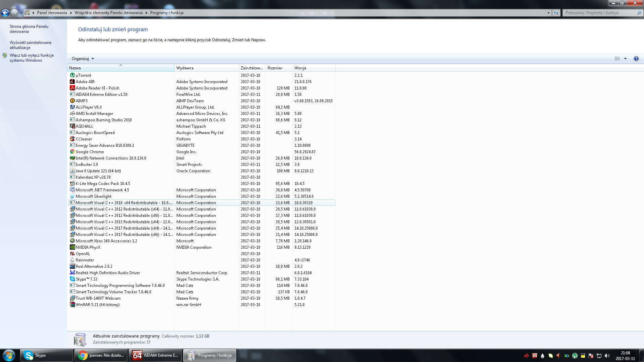Click the OpenAL icon

pyautogui.click(x=72, y=254)
